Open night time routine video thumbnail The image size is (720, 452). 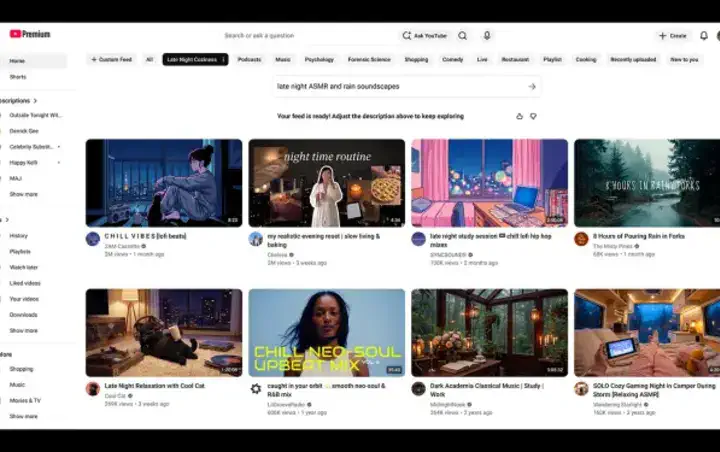pyautogui.click(x=327, y=183)
